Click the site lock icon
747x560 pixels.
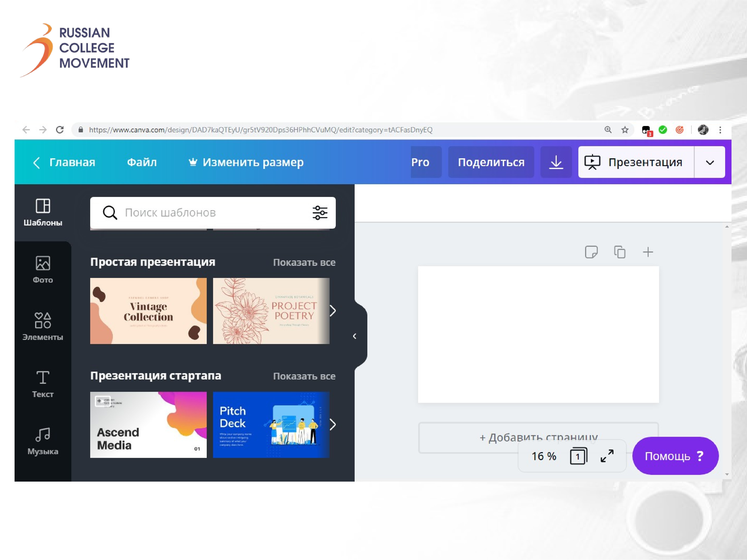(x=80, y=130)
